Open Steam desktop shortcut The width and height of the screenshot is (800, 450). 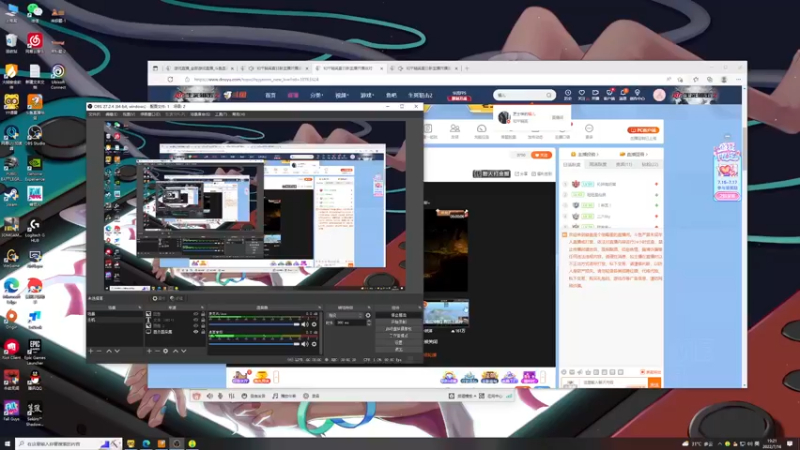pos(11,196)
